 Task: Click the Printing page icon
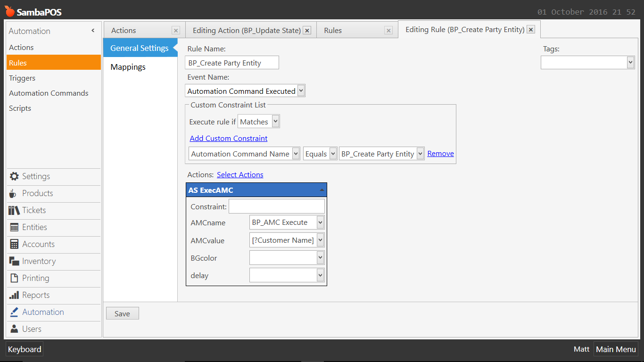pyautogui.click(x=14, y=278)
